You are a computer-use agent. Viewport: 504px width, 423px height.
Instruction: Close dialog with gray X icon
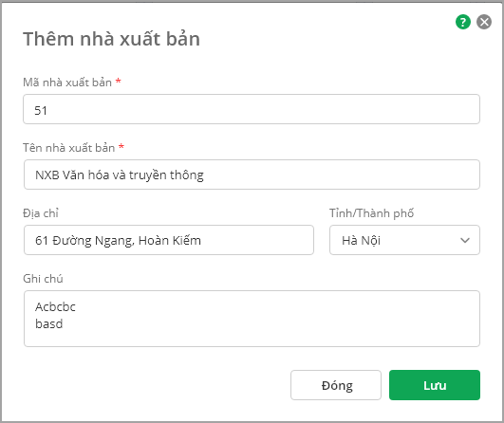484,22
